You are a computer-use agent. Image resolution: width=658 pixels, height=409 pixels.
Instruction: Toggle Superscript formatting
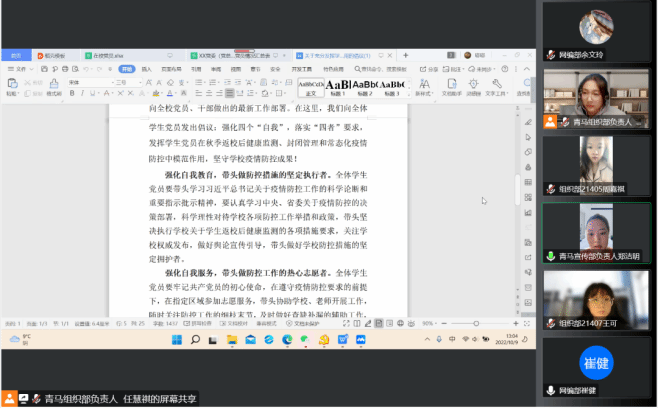pos(120,93)
